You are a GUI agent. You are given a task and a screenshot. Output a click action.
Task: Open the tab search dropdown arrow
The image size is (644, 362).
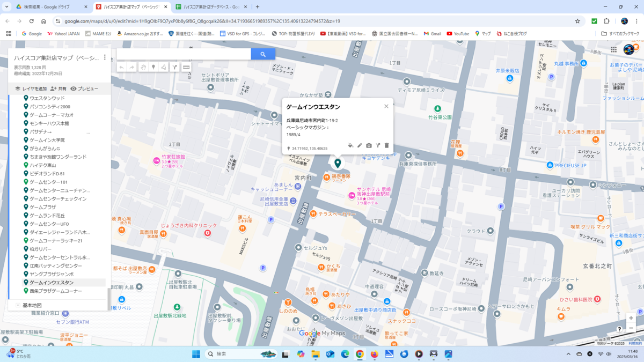5,7
